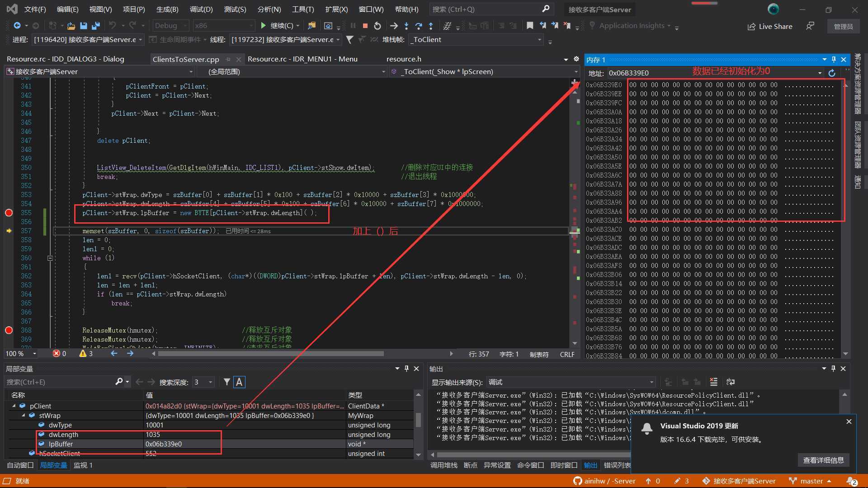Refresh the Memory 1 window contents
Image resolution: width=868 pixels, height=488 pixels.
tap(832, 73)
